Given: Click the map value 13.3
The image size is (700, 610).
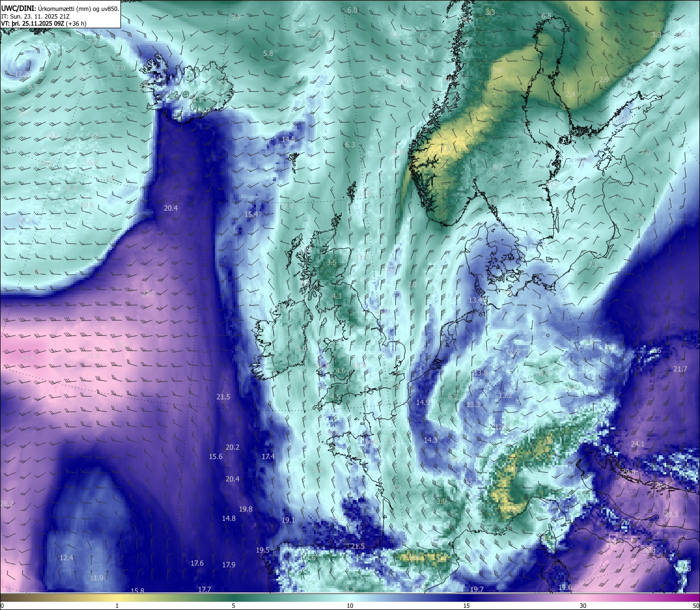Looking at the screenshot, I should point(473,405).
